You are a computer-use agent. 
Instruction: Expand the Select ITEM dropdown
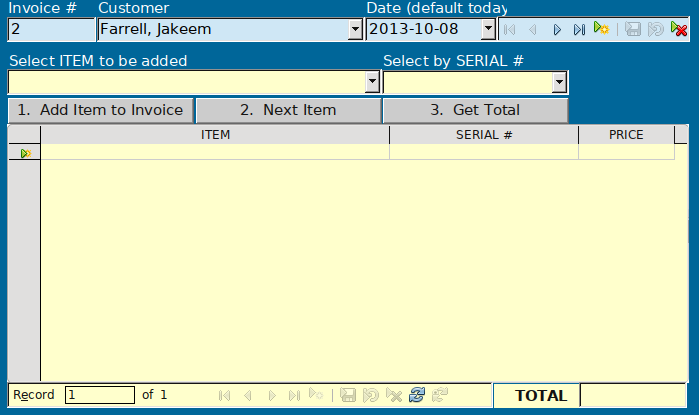click(x=372, y=82)
